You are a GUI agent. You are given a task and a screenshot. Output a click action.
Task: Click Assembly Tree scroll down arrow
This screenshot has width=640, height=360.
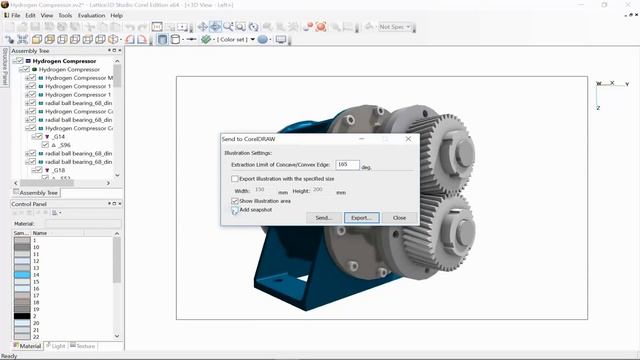pos(118,175)
